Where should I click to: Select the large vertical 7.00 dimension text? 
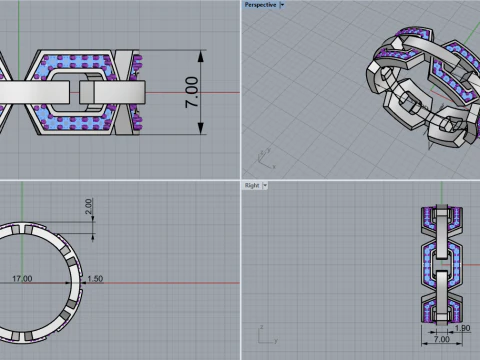tap(192, 92)
